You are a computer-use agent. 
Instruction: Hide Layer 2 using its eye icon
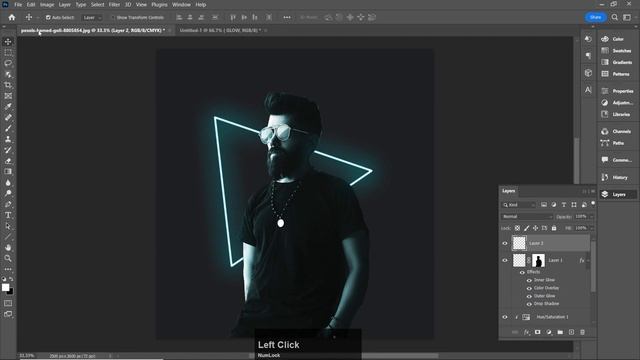[x=505, y=243]
